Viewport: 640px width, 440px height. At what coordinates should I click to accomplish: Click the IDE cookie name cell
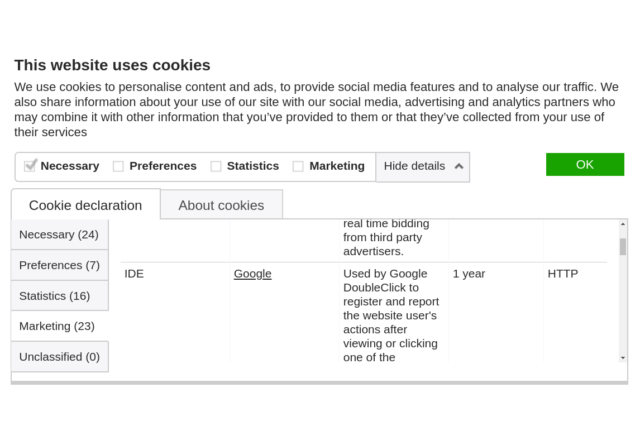pyautogui.click(x=134, y=274)
